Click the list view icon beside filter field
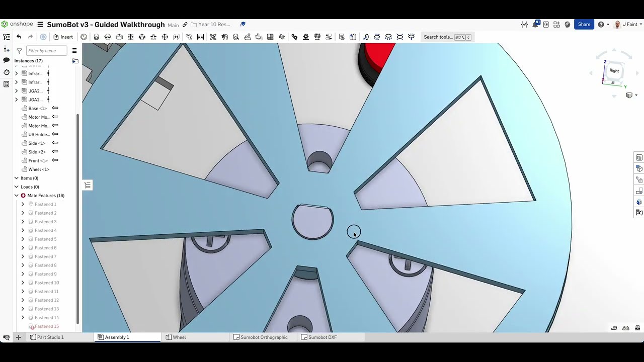 pyautogui.click(x=74, y=51)
